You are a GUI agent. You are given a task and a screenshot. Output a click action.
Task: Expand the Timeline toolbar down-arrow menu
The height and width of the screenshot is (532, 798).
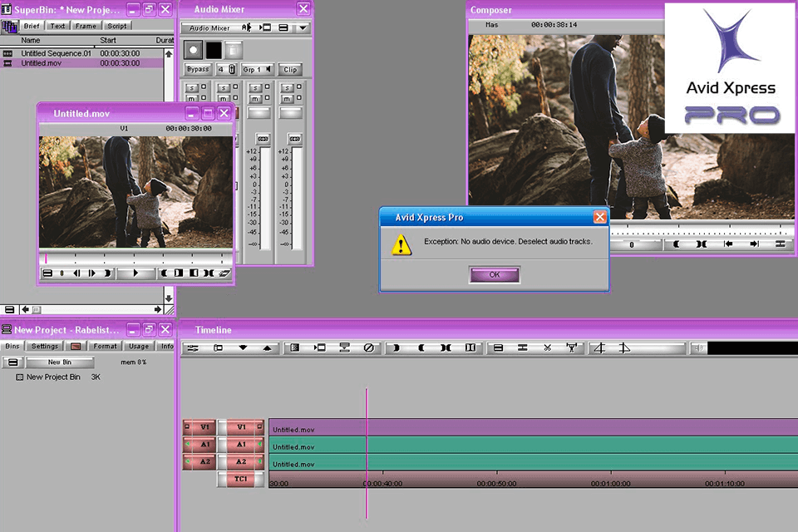243,348
